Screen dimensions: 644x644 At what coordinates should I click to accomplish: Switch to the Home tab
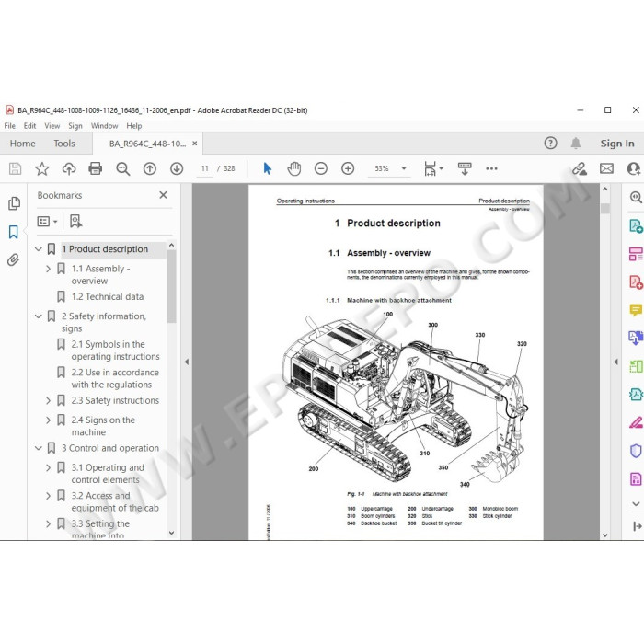click(x=23, y=144)
